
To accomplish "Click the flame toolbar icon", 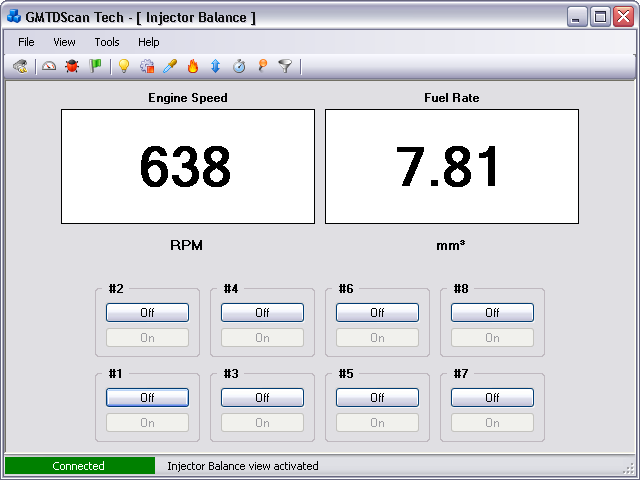I will point(193,66).
